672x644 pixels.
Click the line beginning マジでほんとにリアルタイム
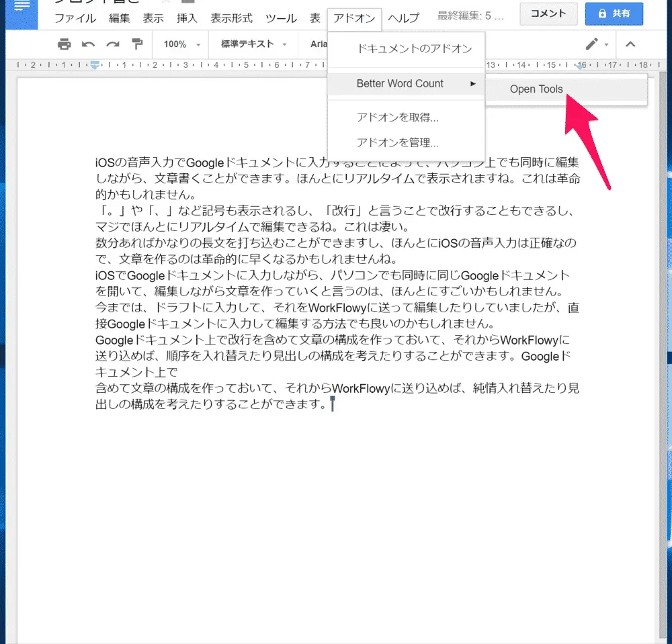point(253,226)
